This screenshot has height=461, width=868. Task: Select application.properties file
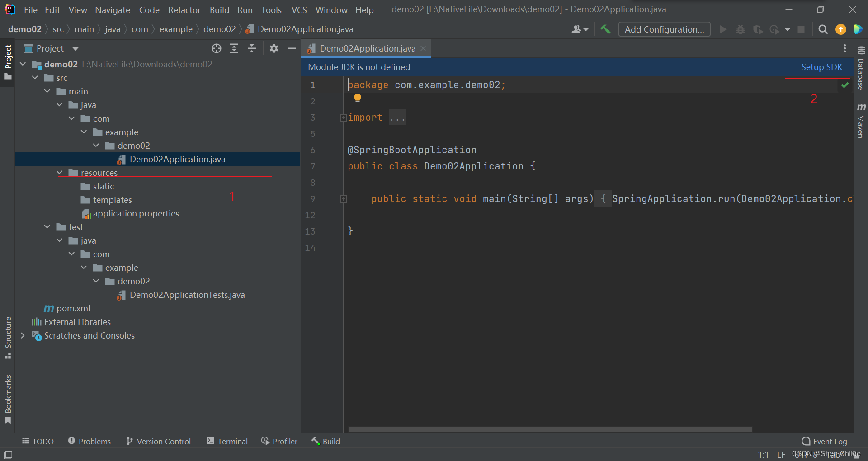click(136, 213)
